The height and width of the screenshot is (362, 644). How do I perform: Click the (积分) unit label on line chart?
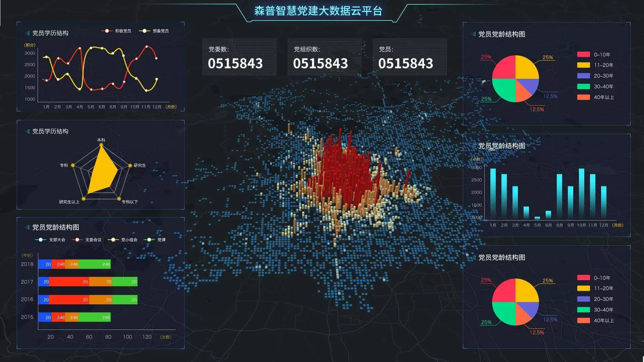[x=30, y=45]
